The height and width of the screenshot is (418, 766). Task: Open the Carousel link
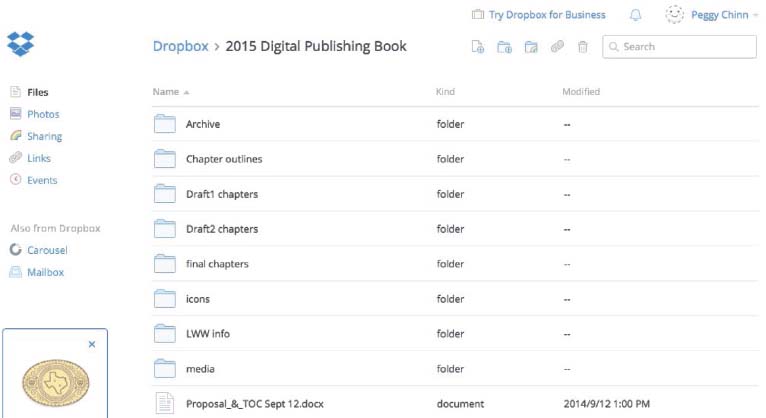point(47,250)
